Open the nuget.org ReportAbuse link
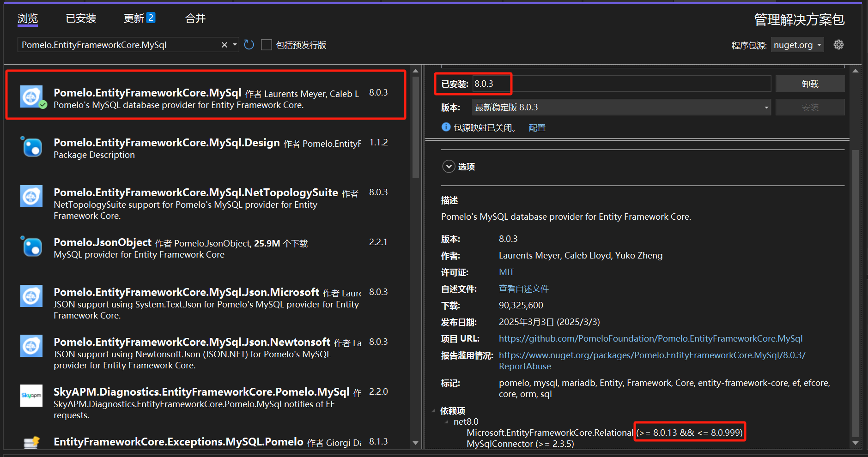 click(652, 361)
